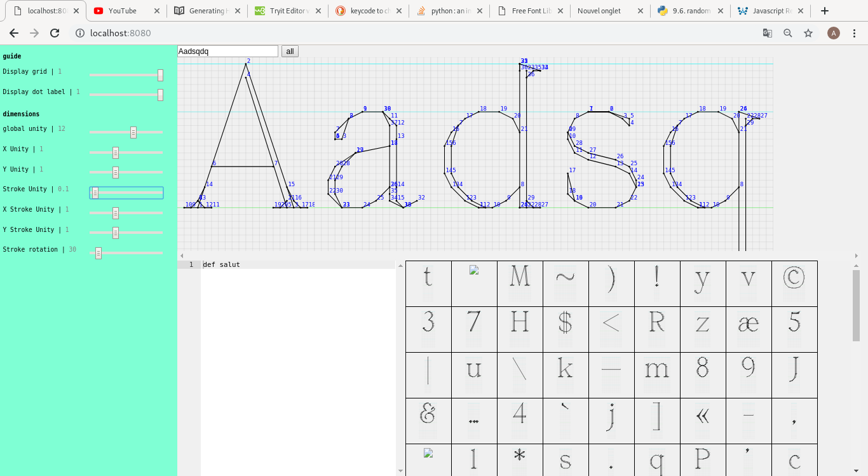Click the Stroke rotation slider handle
This screenshot has height=476, width=868.
(x=98, y=253)
